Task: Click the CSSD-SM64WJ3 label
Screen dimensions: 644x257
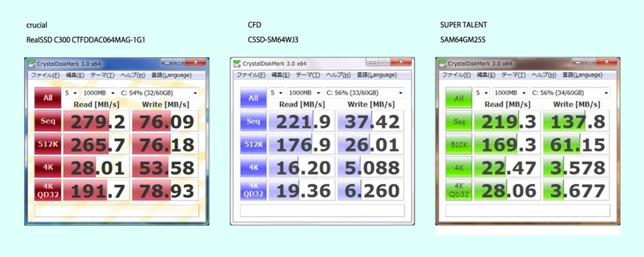Action: 274,40
